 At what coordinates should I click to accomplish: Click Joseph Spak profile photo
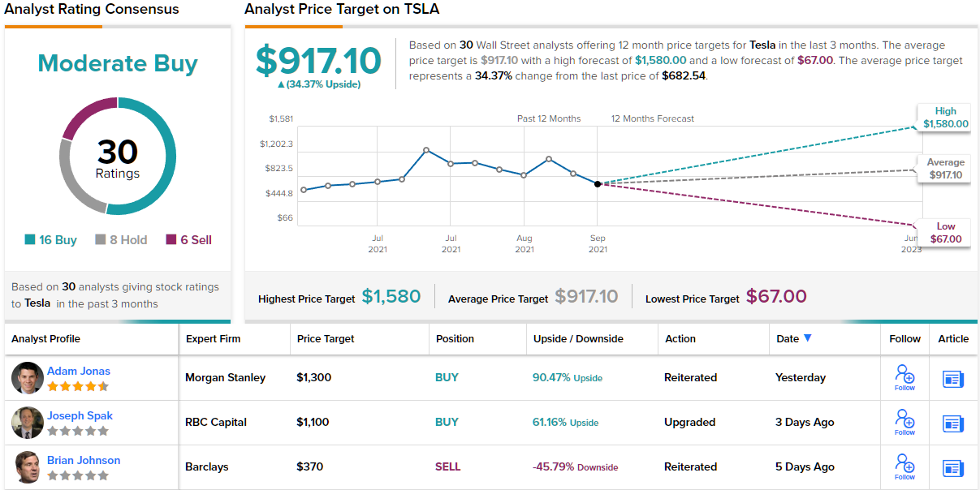click(x=28, y=423)
